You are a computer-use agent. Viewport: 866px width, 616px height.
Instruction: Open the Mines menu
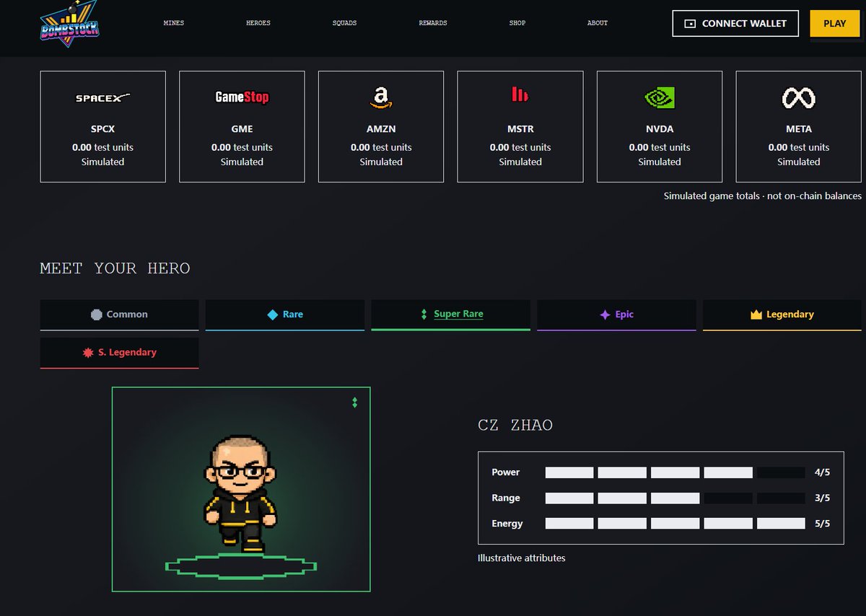click(174, 23)
